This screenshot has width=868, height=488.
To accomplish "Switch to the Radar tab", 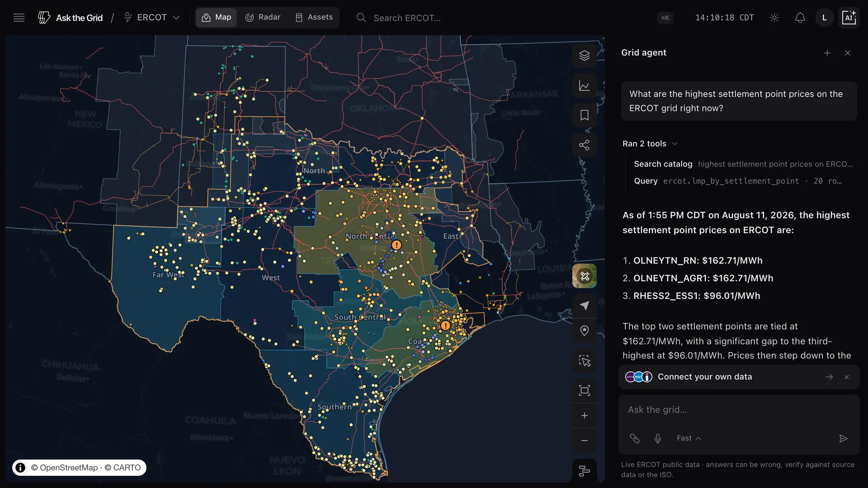I will pyautogui.click(x=263, y=17).
